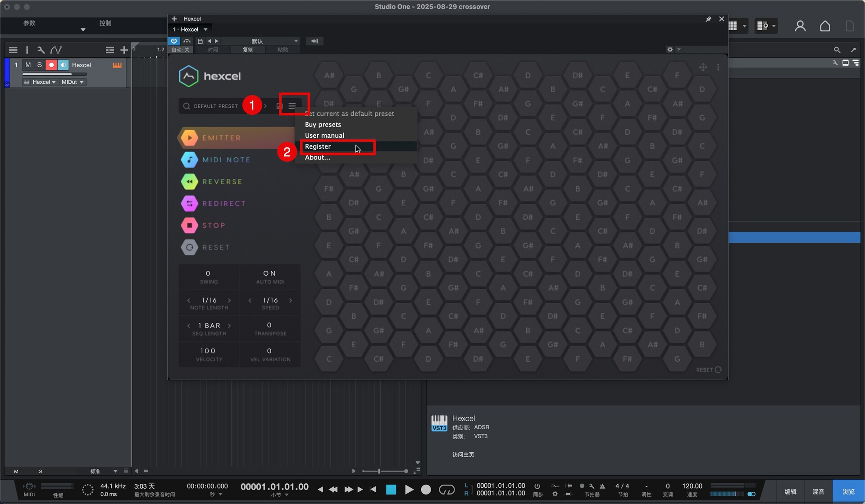The image size is (865, 504).
Task: Open track inspector info icon
Action: 27,50
